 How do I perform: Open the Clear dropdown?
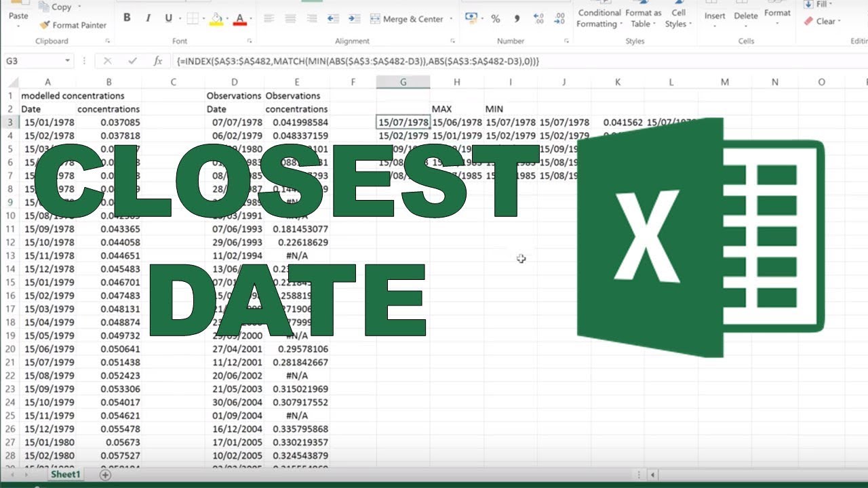click(x=822, y=21)
